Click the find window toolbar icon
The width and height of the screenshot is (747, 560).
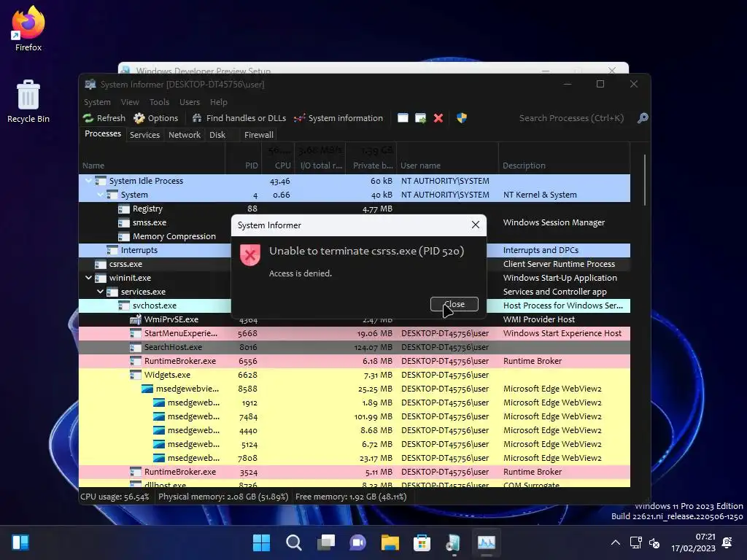(x=403, y=118)
